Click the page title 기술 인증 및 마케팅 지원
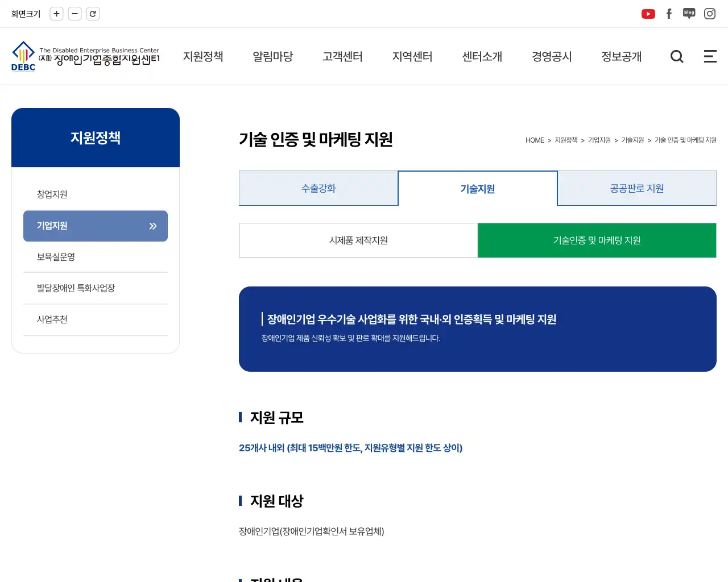The height and width of the screenshot is (582, 728). [x=316, y=140]
